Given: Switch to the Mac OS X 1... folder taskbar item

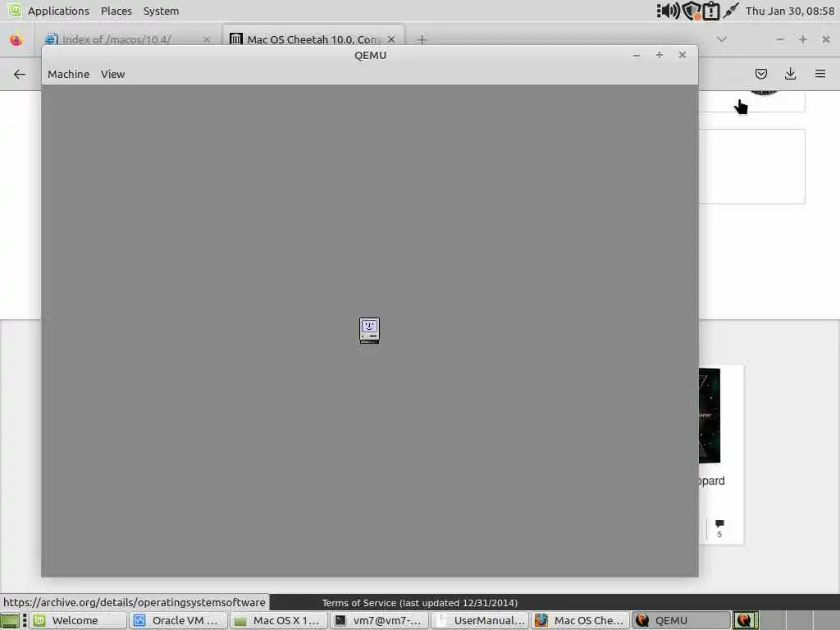Looking at the screenshot, I should point(279,620).
